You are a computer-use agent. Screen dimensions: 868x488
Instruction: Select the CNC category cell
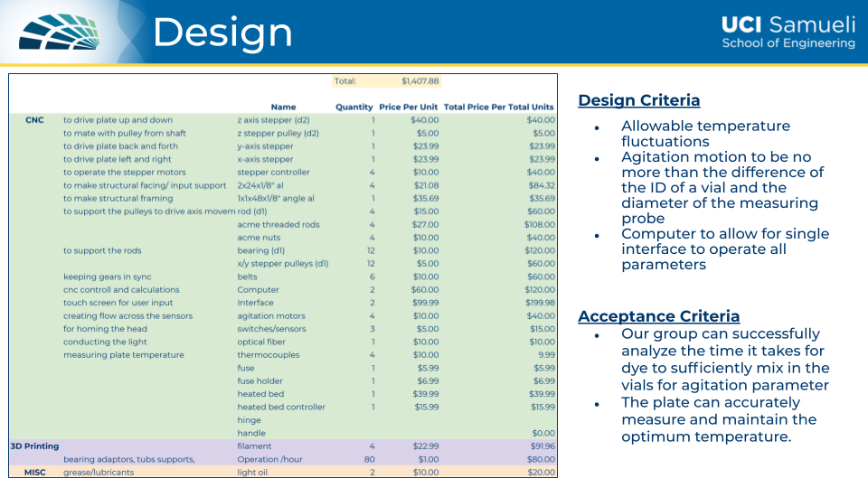pos(34,120)
